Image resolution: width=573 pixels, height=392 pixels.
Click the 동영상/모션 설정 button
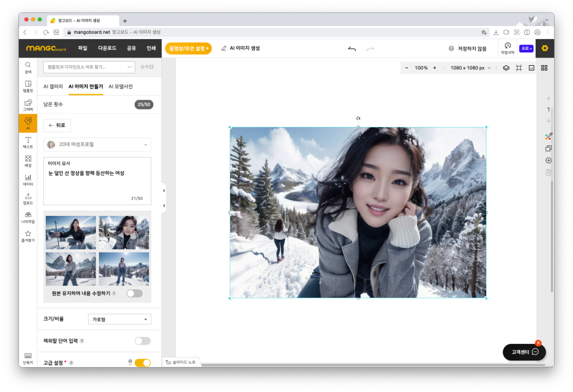188,48
